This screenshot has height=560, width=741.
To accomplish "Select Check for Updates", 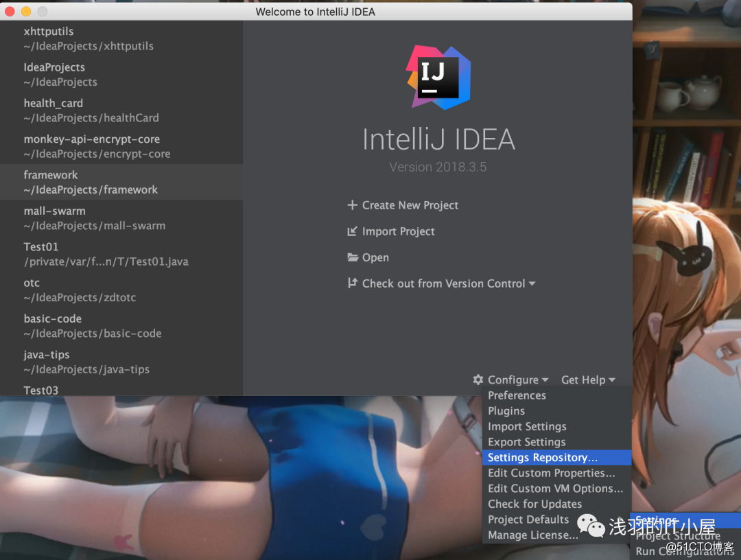I will (x=534, y=504).
